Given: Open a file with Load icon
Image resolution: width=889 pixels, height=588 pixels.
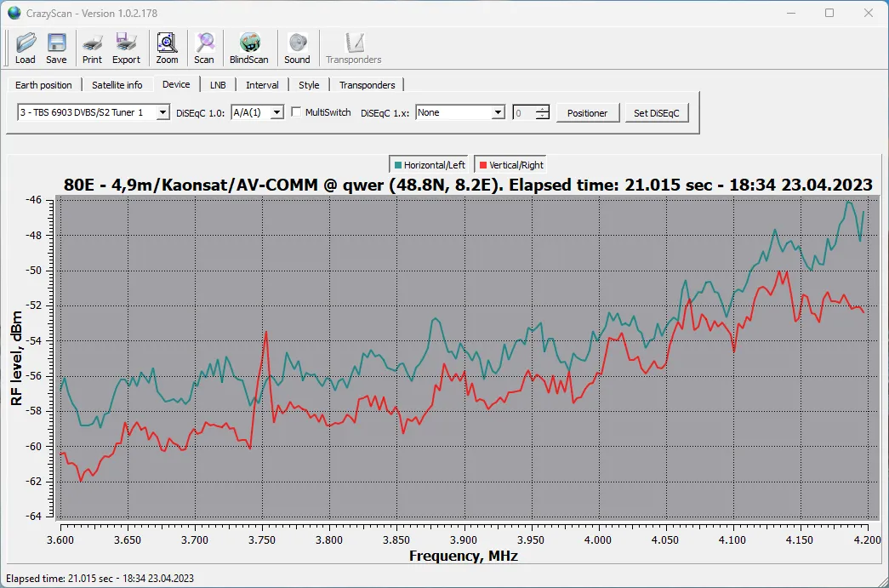Looking at the screenshot, I should 25,49.
